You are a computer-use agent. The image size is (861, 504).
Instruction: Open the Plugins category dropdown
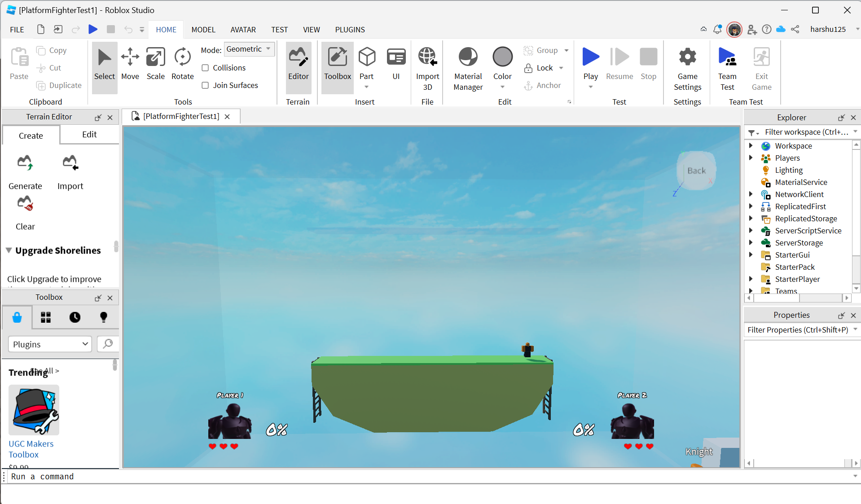(x=50, y=344)
